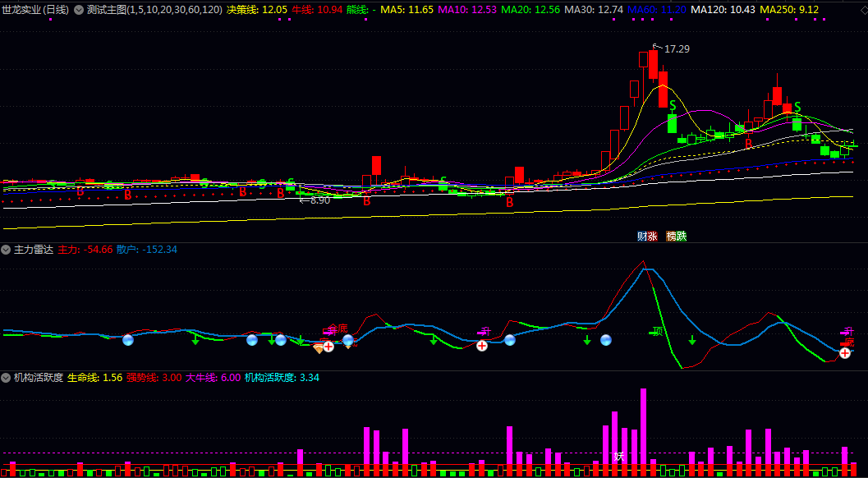Click the green down arrow right of 顶

coord(692,340)
